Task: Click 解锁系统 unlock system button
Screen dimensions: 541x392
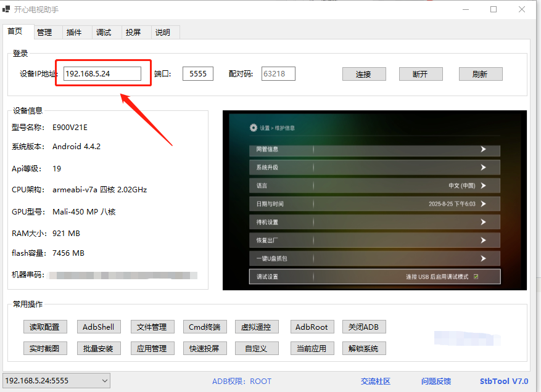Action: (x=364, y=349)
